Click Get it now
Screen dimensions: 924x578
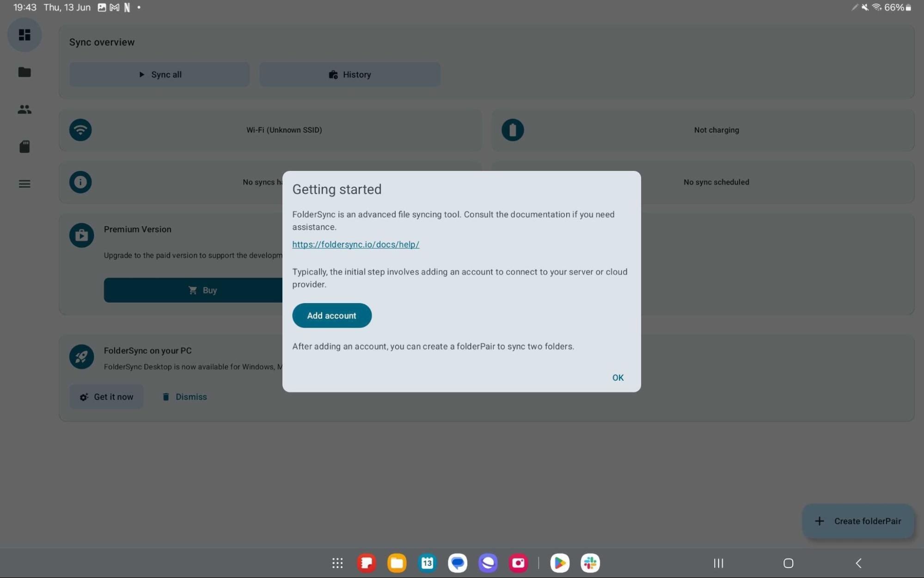(106, 397)
